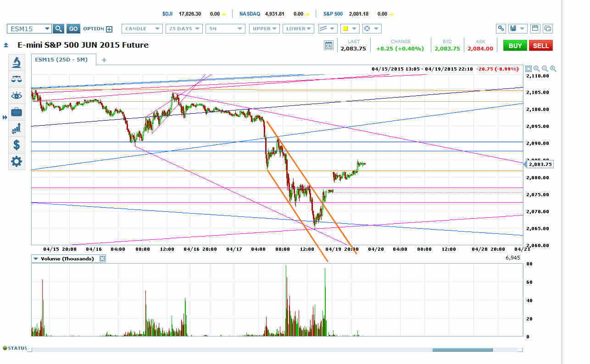
Task: Click the eye watchlist sidebar icon
Action: tap(17, 95)
